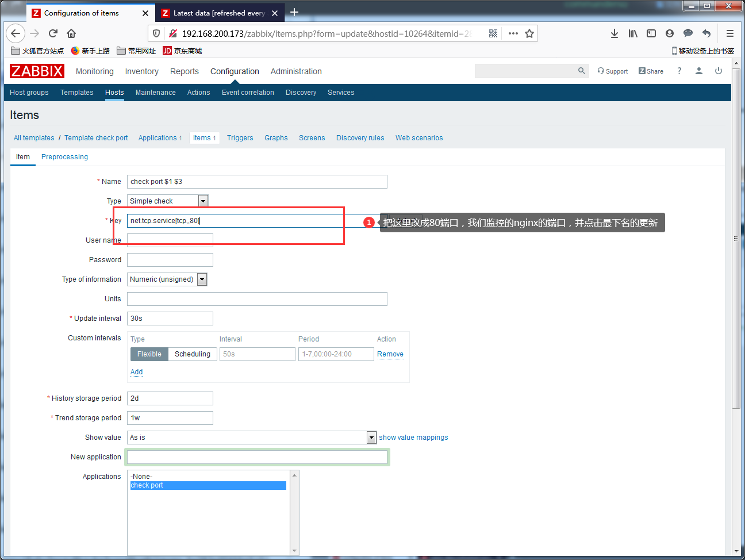Toggle the Firefox sidebar icon

[x=651, y=33]
